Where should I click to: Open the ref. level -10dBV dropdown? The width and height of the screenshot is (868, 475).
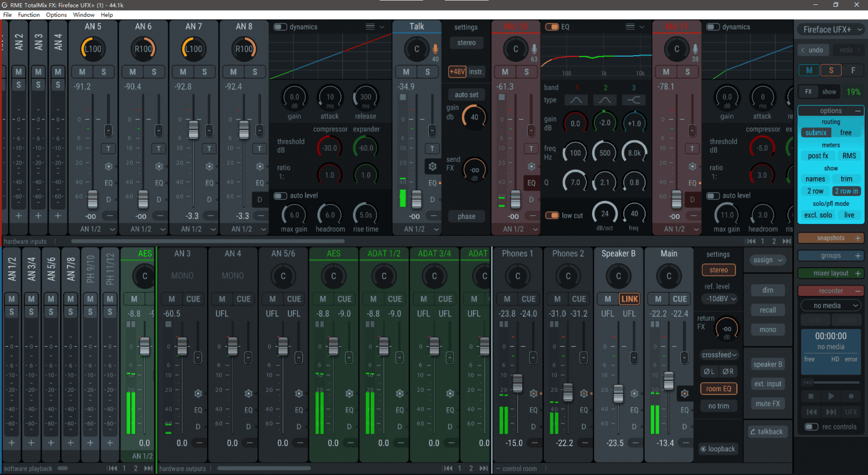(x=719, y=299)
